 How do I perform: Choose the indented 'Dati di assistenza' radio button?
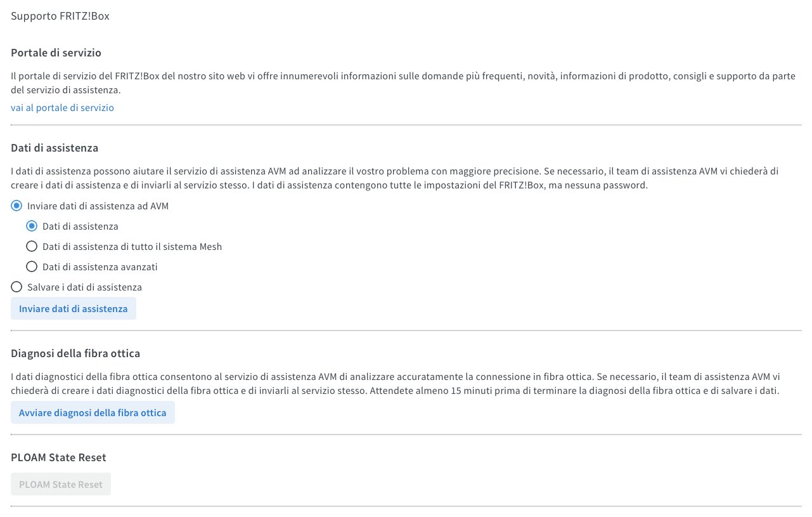click(x=32, y=226)
